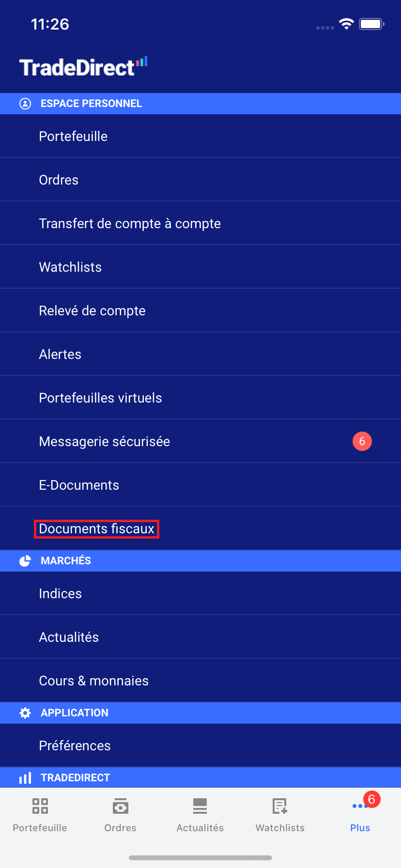The width and height of the screenshot is (401, 868).
Task: Tap the pie chart icon beside Marchés
Action: (25, 561)
